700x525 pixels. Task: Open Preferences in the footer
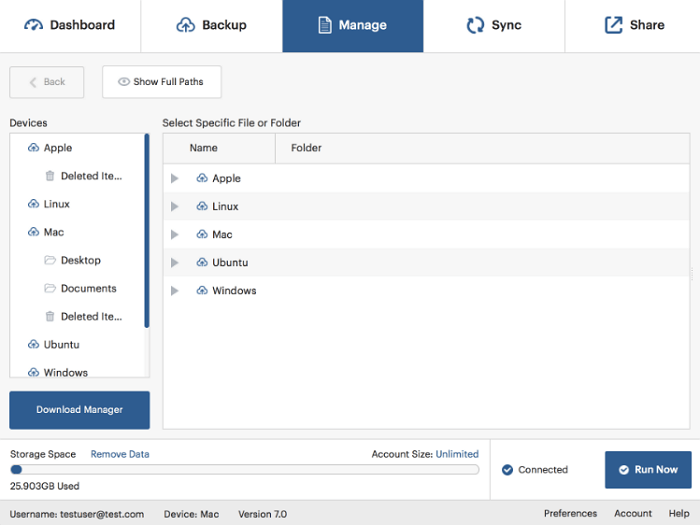pyautogui.click(x=570, y=514)
